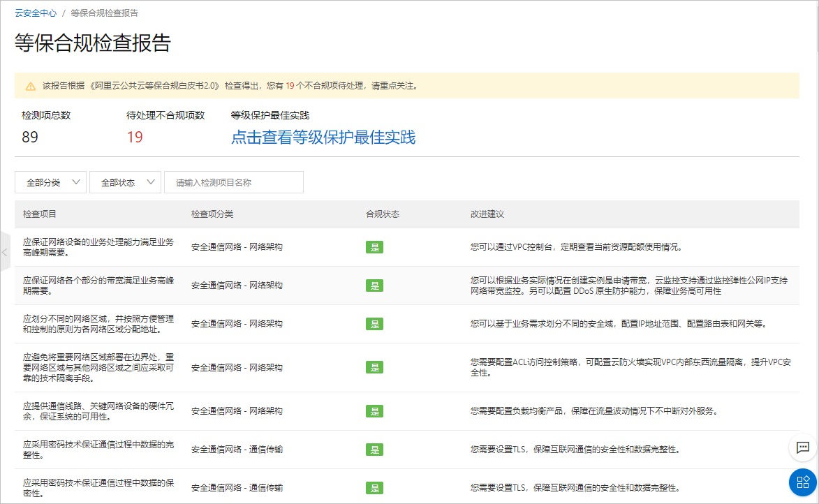Click suggestion about DDoS 原生防护能力
Image resolution: width=819 pixels, height=504 pixels.
click(x=629, y=286)
